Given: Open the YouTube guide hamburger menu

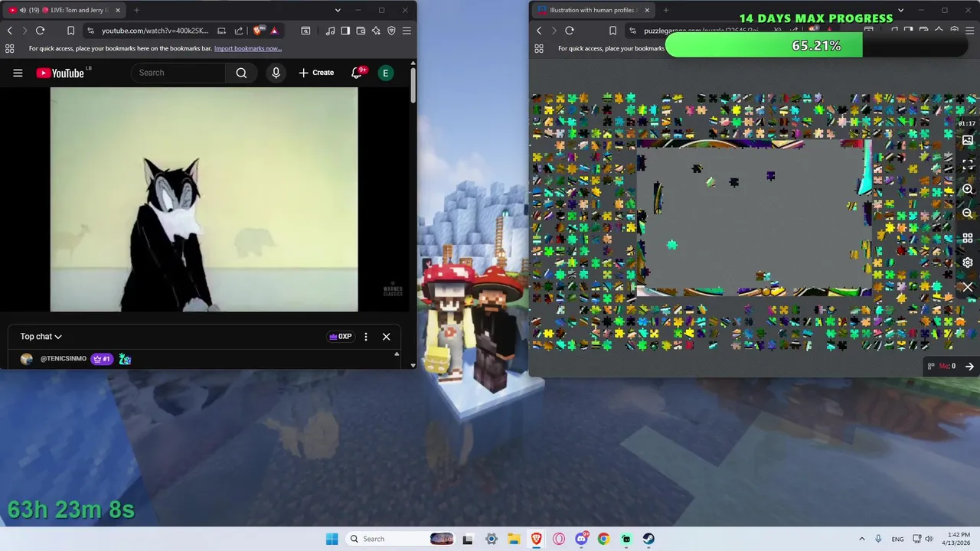Looking at the screenshot, I should (x=18, y=73).
